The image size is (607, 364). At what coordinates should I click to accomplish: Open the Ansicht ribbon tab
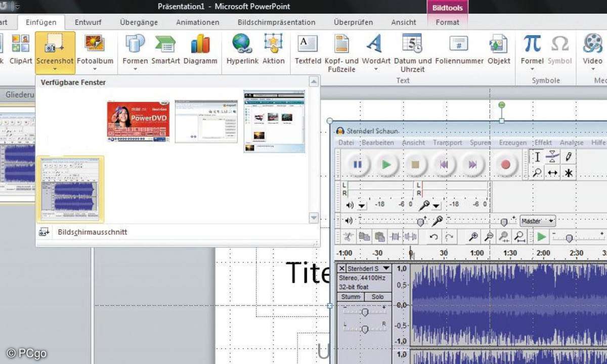[x=404, y=22]
